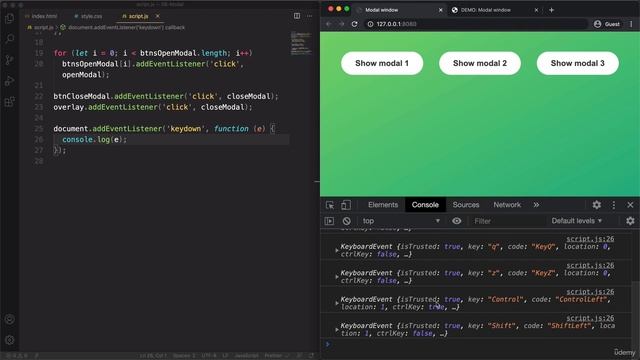Click the browser address bar

(476, 24)
